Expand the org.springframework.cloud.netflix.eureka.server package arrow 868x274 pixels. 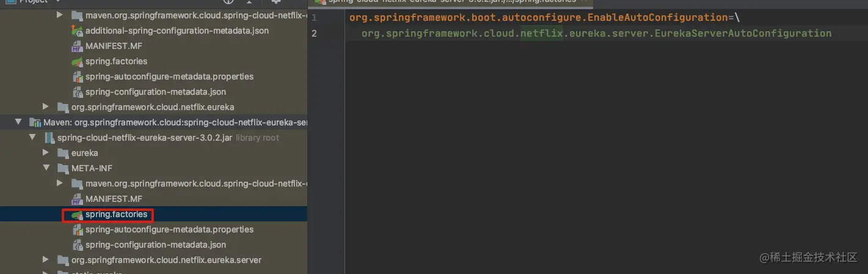[45, 260]
